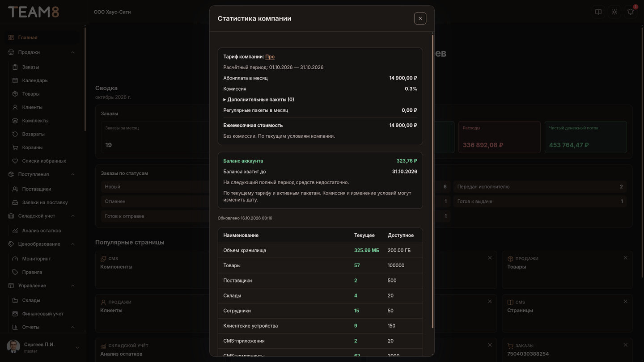Click the Главная sidebar icon
Image resolution: width=644 pixels, height=362 pixels.
(11, 38)
